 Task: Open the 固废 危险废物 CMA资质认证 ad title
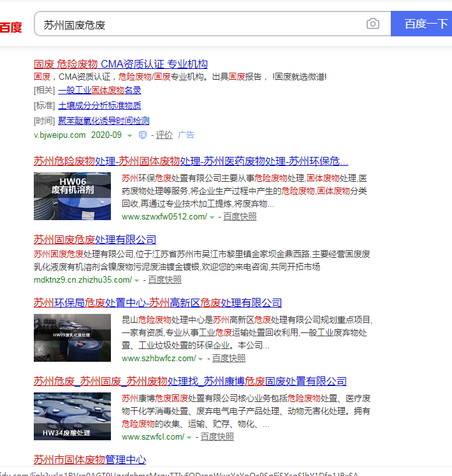120,64
